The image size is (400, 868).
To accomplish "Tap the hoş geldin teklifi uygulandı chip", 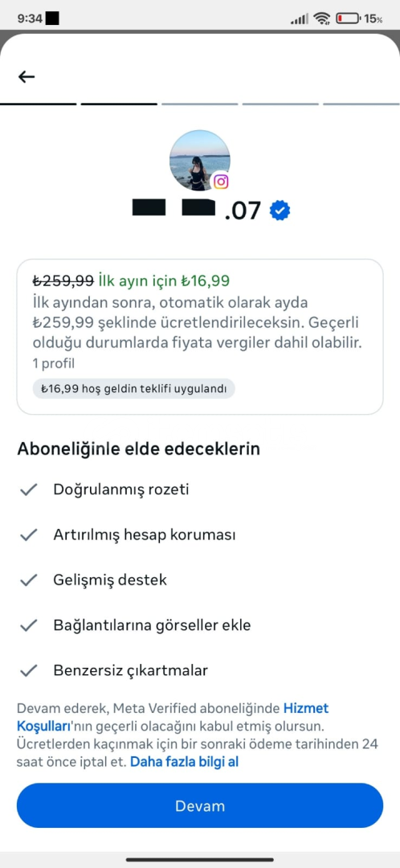I will pos(134,389).
